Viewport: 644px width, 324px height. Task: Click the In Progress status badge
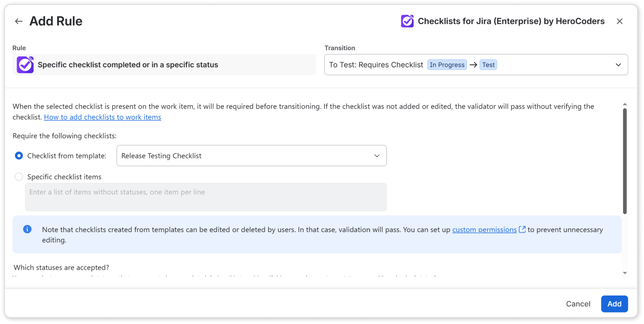(447, 65)
